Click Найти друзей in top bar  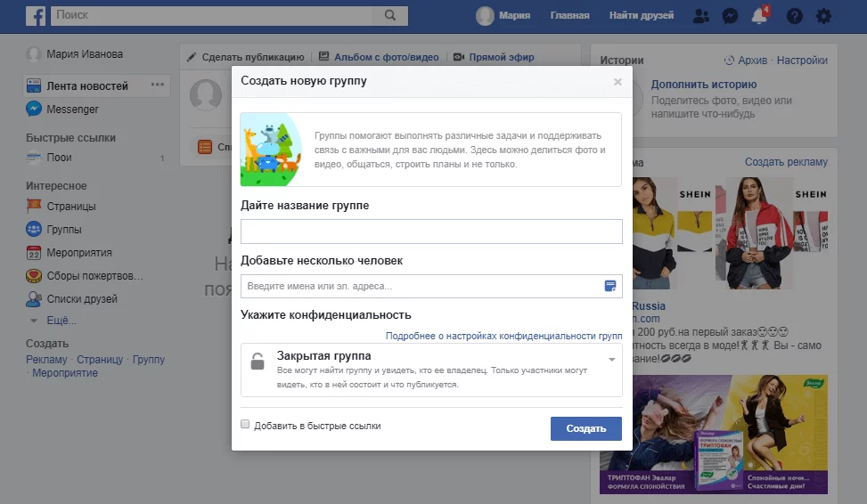(x=642, y=15)
